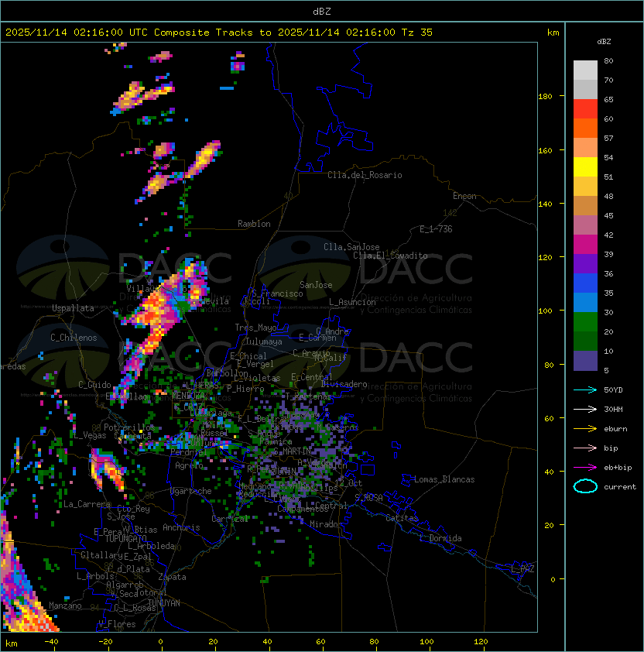Click the 'eb+bip' legend label
Screen dimensions: 644x652
pos(618,468)
